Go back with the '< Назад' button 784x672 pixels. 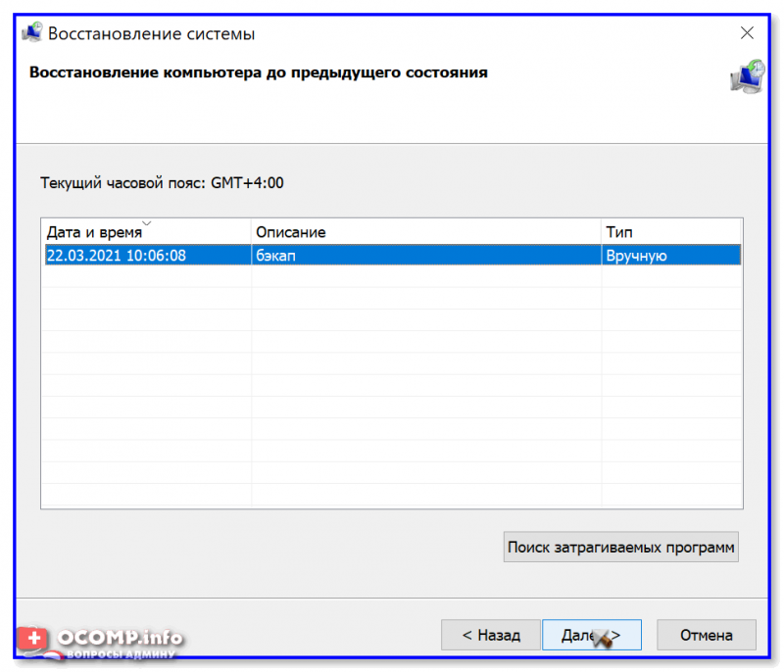(491, 635)
